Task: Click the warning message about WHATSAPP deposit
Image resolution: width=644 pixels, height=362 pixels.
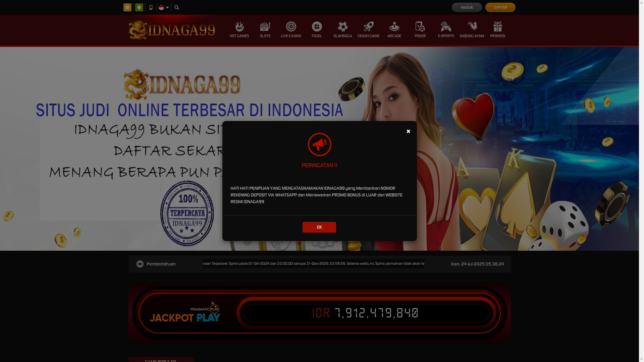Action: coord(316,195)
